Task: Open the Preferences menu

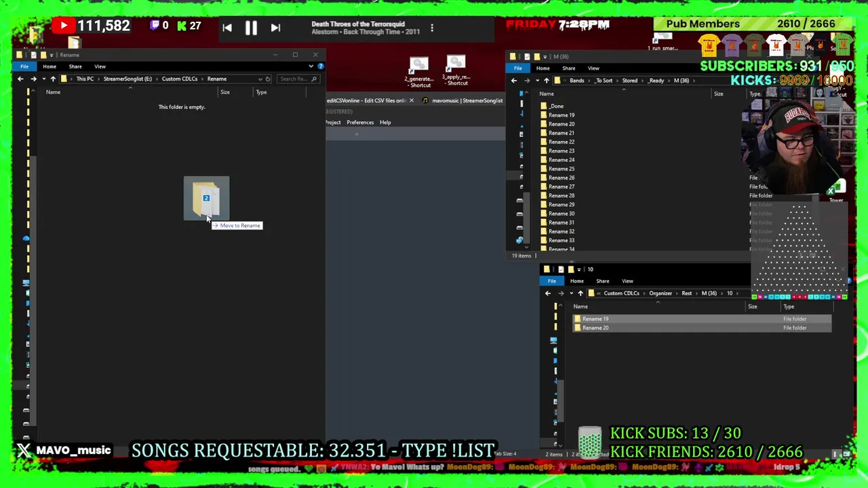Action: tap(360, 123)
